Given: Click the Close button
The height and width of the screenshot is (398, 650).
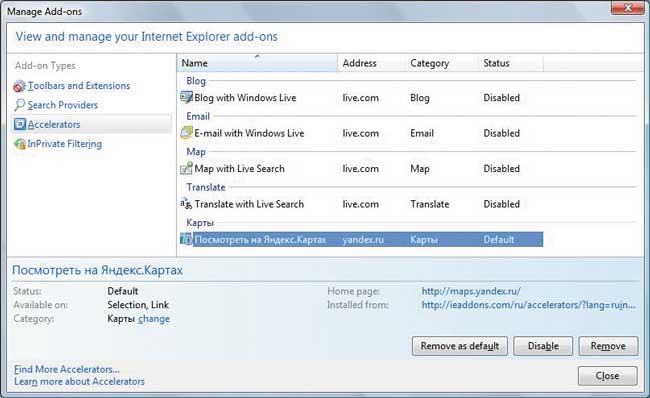Looking at the screenshot, I should click(608, 376).
